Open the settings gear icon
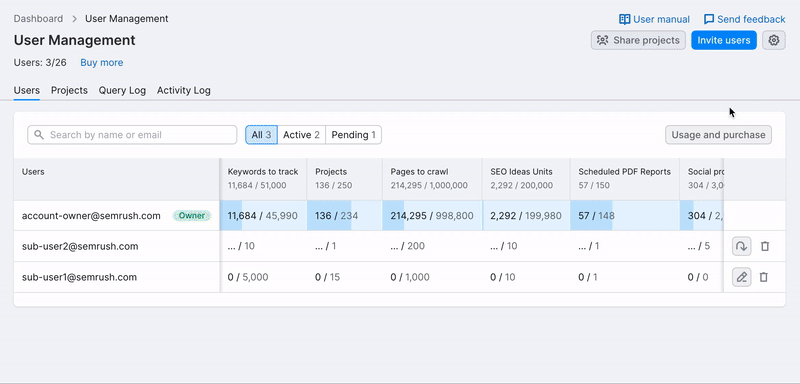The height and width of the screenshot is (384, 800). 773,40
